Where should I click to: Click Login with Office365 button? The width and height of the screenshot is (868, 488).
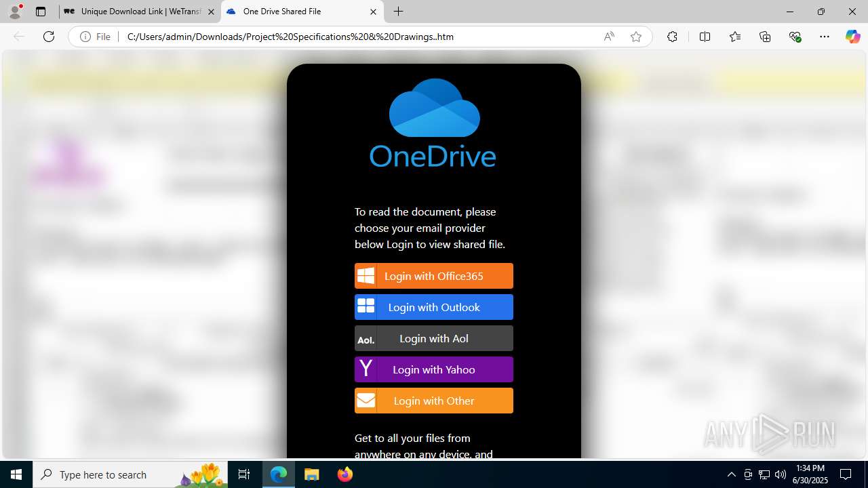pos(434,276)
